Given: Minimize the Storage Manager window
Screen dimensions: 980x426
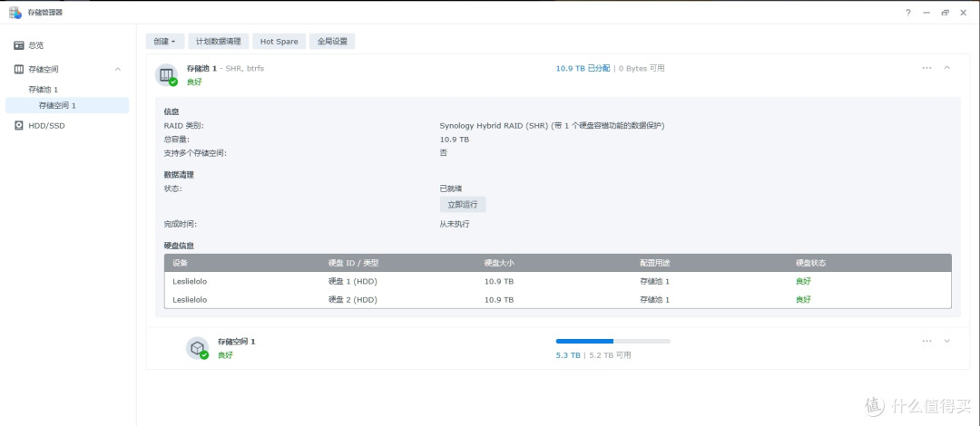Looking at the screenshot, I should [926, 13].
